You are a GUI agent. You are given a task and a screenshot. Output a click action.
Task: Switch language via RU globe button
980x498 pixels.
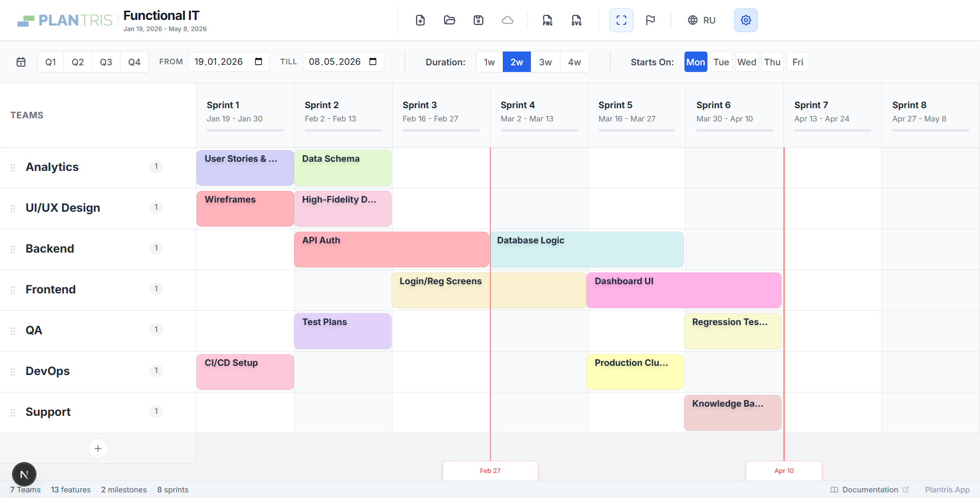[701, 20]
